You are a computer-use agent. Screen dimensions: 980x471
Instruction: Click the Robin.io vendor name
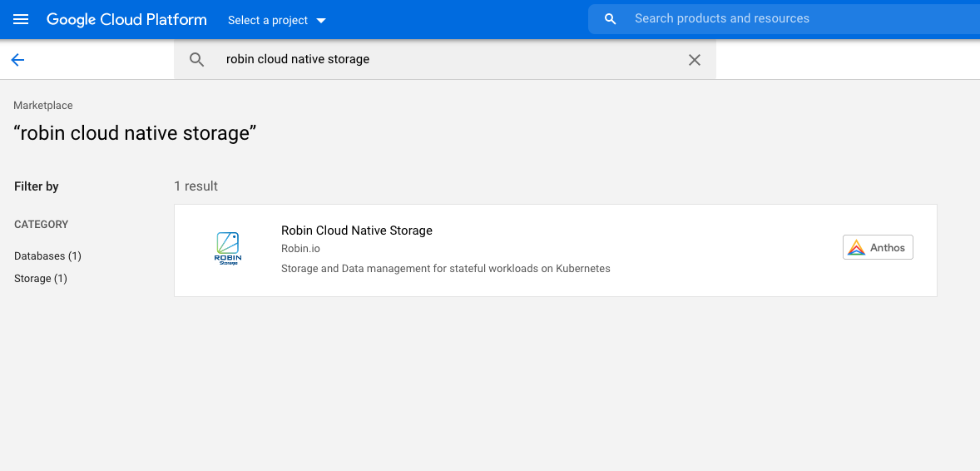click(300, 248)
